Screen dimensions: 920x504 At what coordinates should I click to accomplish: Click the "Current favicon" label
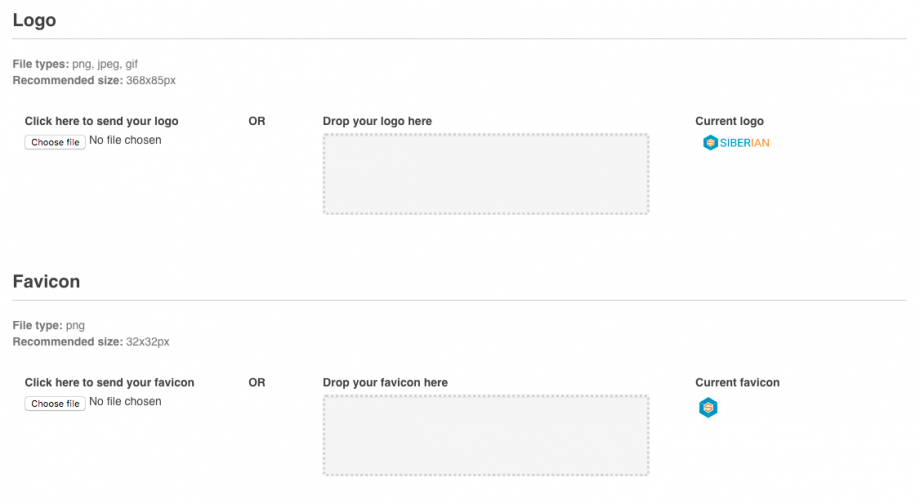tap(737, 383)
